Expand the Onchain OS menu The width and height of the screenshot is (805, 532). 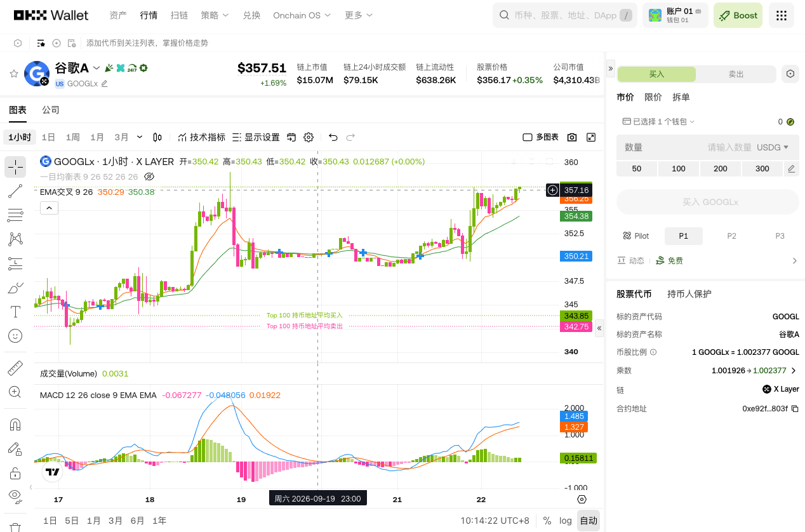303,15
